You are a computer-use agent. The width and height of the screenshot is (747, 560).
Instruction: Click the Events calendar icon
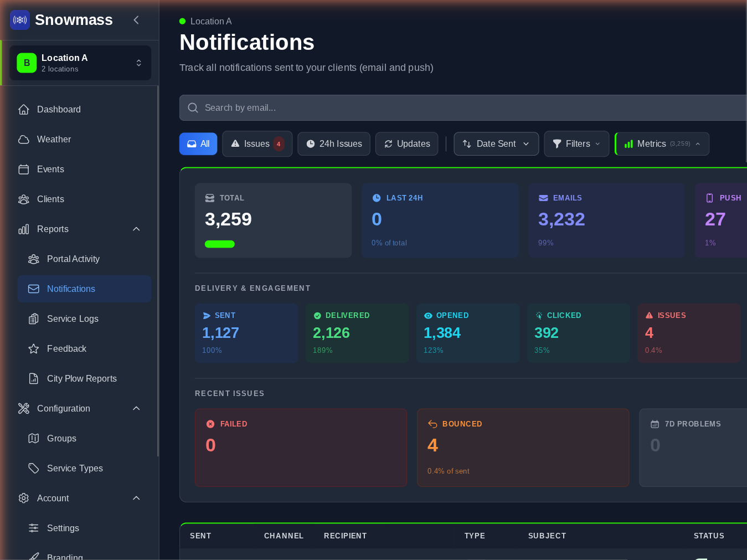24,169
